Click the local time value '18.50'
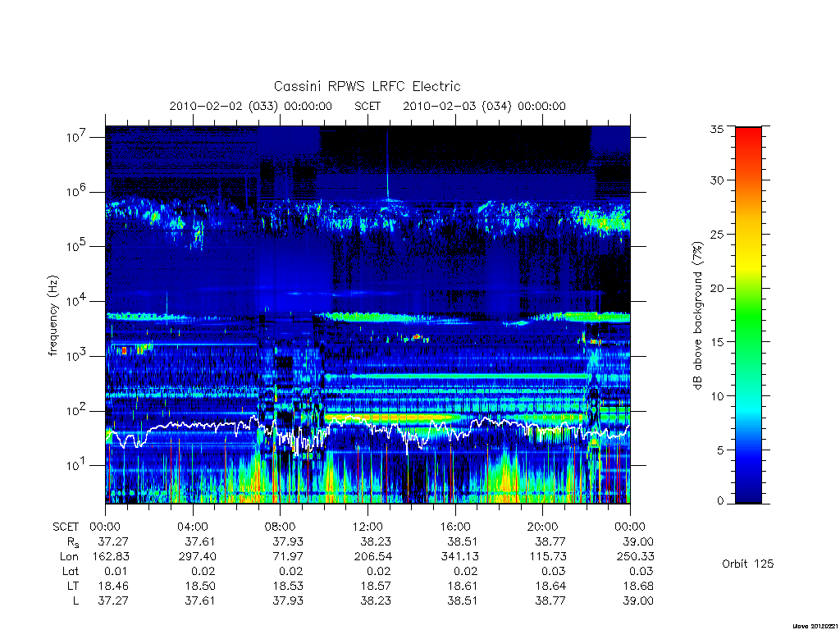 coord(200,586)
